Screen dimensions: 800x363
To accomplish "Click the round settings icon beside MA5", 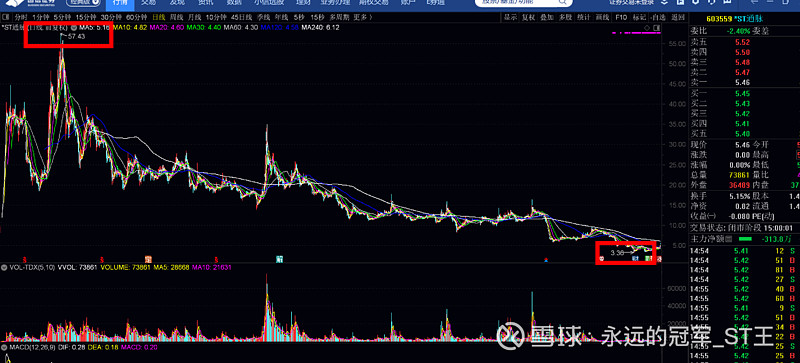I will pos(74,28).
